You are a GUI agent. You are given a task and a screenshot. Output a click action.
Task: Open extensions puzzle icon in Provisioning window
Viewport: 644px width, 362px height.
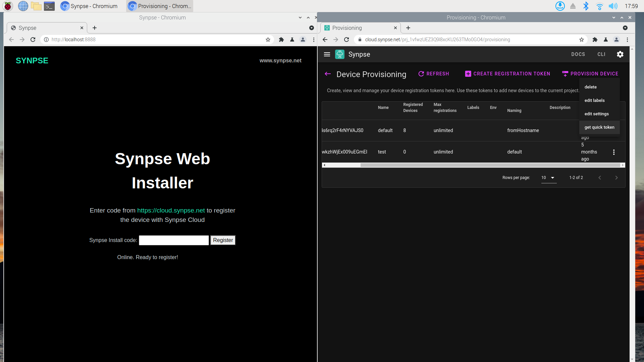(x=595, y=40)
